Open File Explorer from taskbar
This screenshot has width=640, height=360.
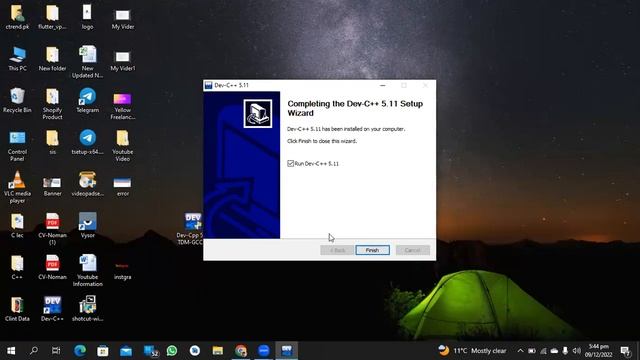pyautogui.click(x=218, y=351)
